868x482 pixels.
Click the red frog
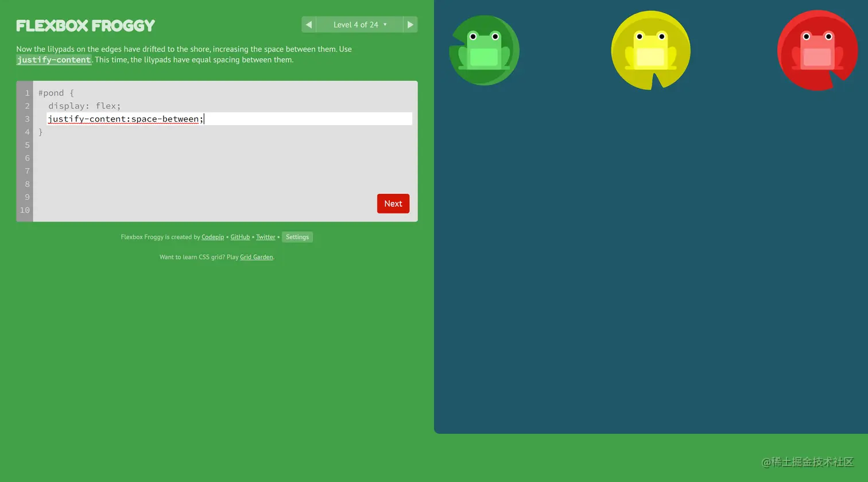(817, 50)
